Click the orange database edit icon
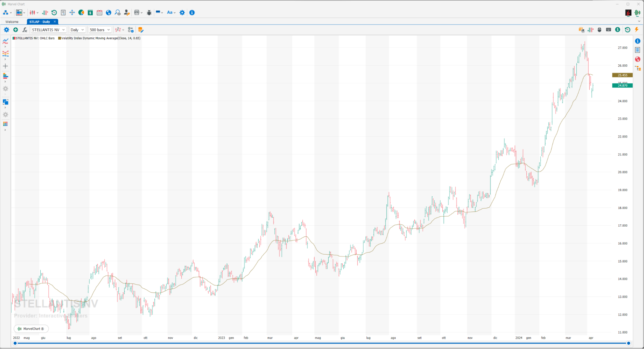The image size is (644, 349). 140,30
